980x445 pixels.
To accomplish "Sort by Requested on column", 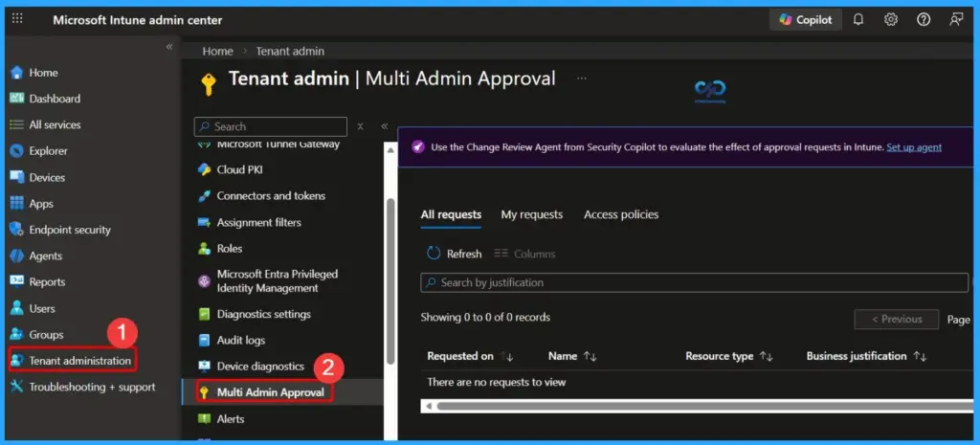I will click(470, 356).
